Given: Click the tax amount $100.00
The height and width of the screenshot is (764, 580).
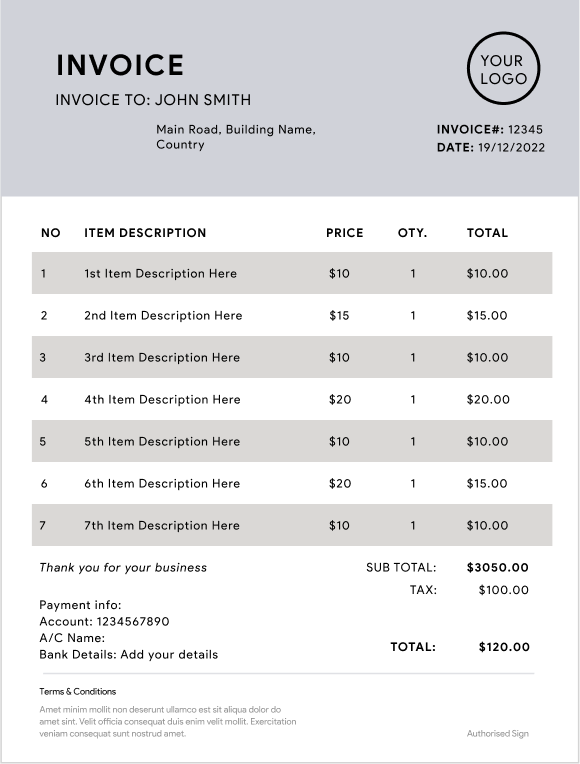Looking at the screenshot, I should 503,590.
